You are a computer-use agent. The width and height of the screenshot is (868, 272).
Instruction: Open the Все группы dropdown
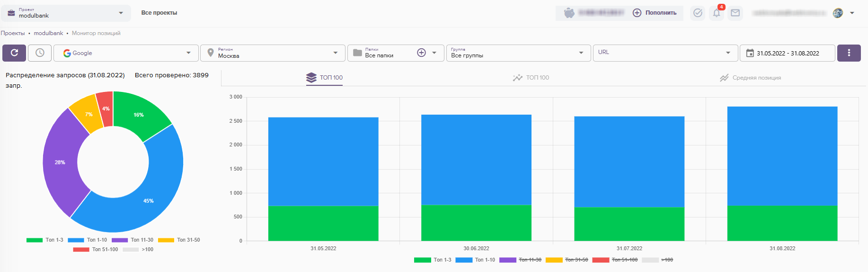[x=518, y=53]
